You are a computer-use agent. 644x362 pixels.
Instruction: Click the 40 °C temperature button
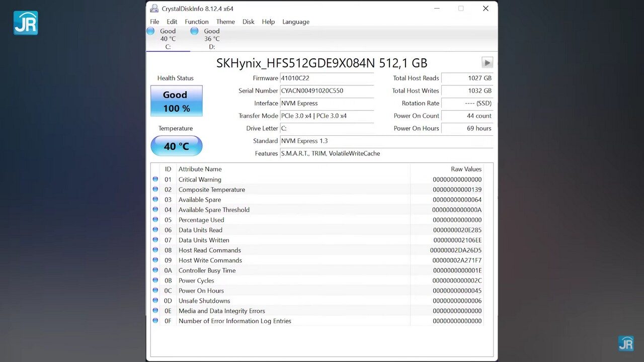[176, 146]
